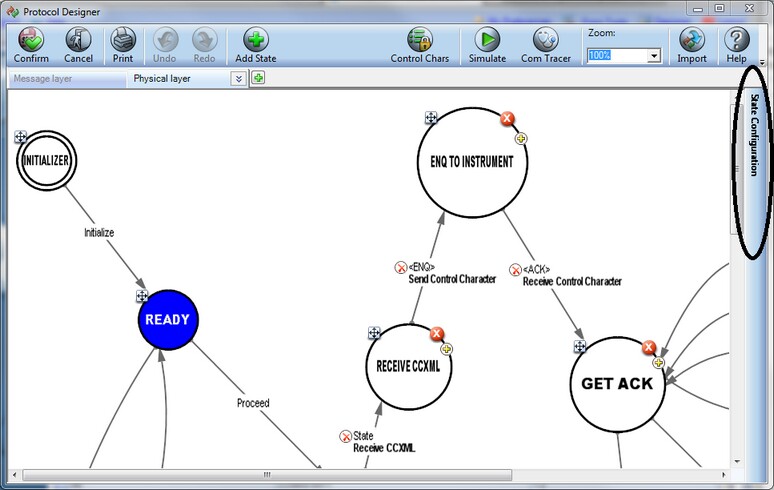The width and height of the screenshot is (774, 490).
Task: Click the Receive Control Character label
Action: click(x=572, y=282)
